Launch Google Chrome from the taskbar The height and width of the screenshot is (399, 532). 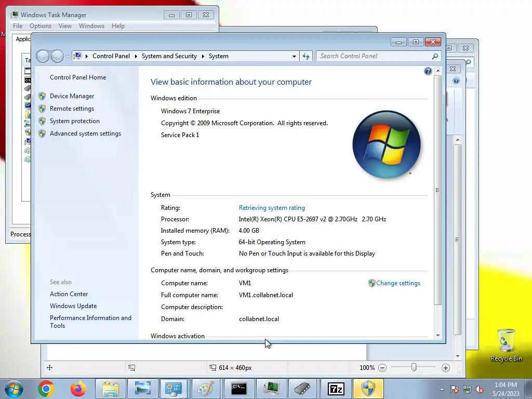46,389
